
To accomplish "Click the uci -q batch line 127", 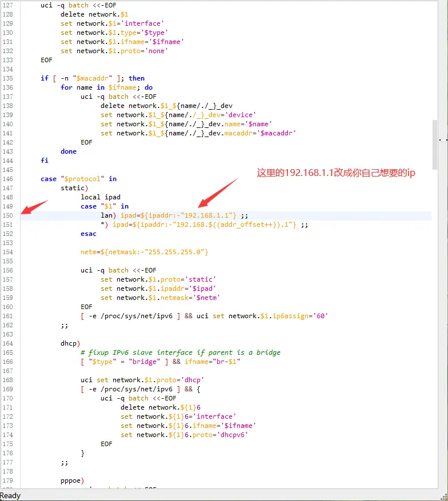I will (78, 6).
